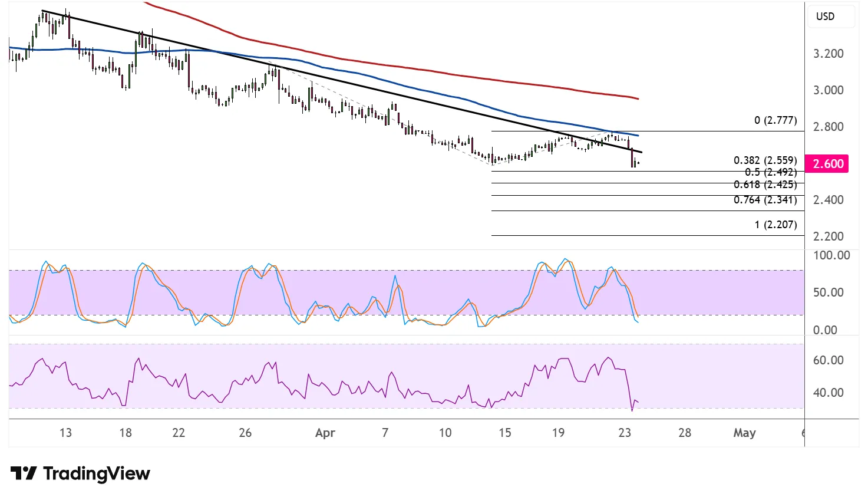Select the 0 (2.777) Fibonacci level label
The width and height of the screenshot is (868, 500).
coord(775,120)
